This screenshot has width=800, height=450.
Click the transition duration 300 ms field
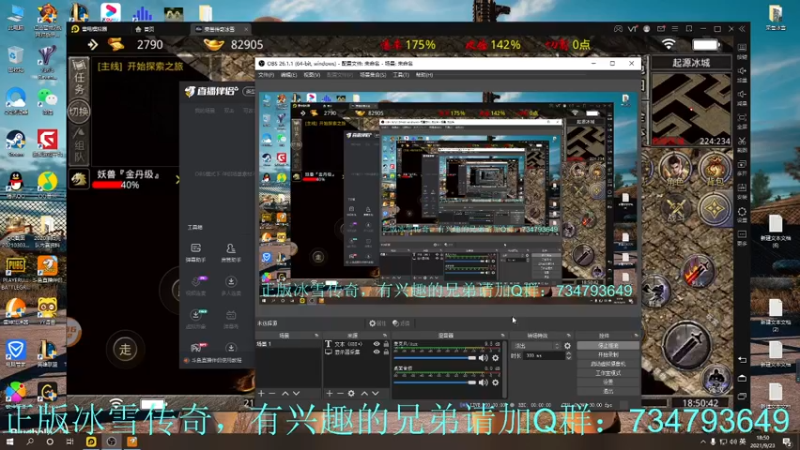click(544, 355)
